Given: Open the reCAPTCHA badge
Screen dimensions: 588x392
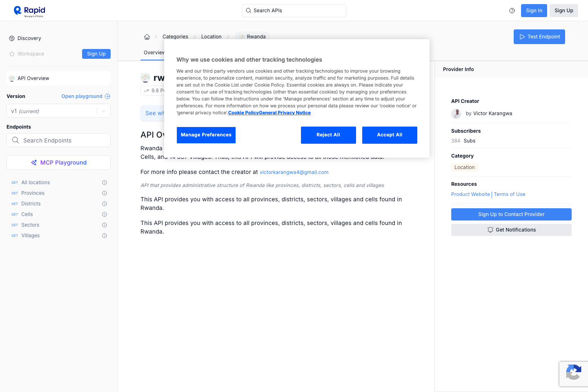Looking at the screenshot, I should [x=573, y=373].
